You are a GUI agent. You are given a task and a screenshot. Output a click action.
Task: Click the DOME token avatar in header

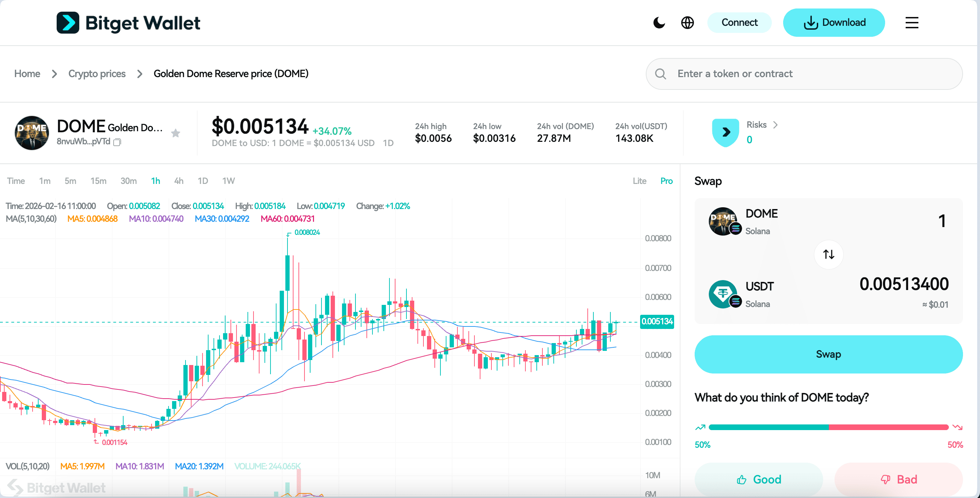[x=32, y=133]
